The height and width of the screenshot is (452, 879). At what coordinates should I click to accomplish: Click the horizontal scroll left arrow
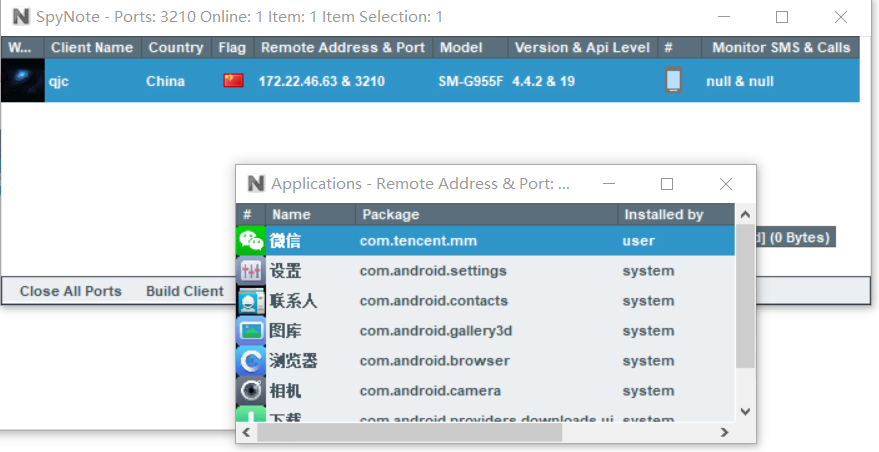247,433
